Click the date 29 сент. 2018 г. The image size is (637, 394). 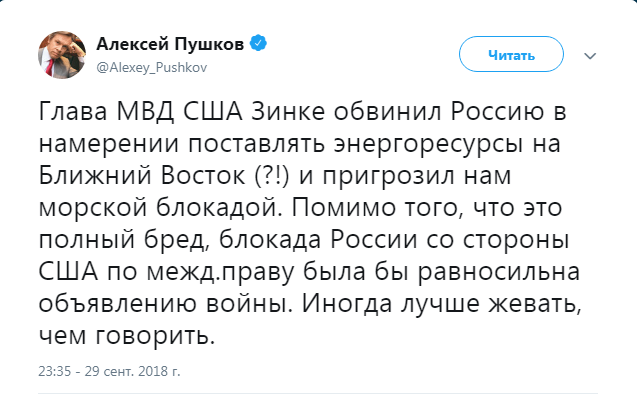(133, 371)
